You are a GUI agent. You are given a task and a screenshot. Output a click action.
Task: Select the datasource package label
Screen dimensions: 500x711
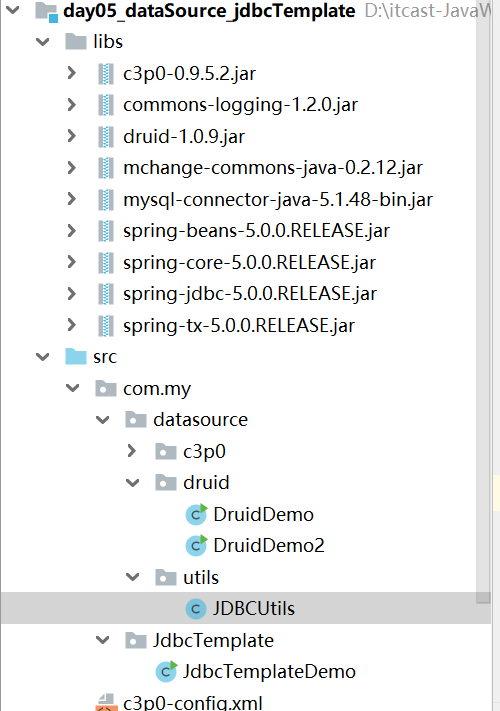[200, 420]
